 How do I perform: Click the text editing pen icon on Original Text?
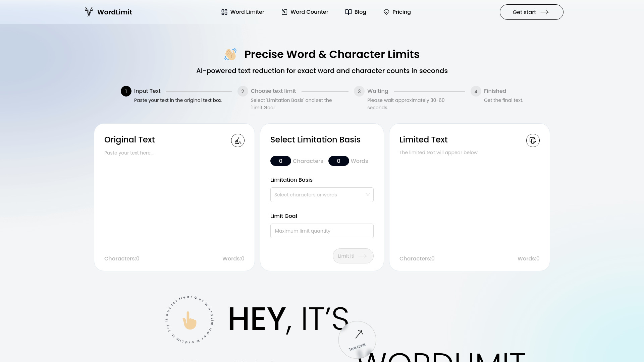[238, 140]
